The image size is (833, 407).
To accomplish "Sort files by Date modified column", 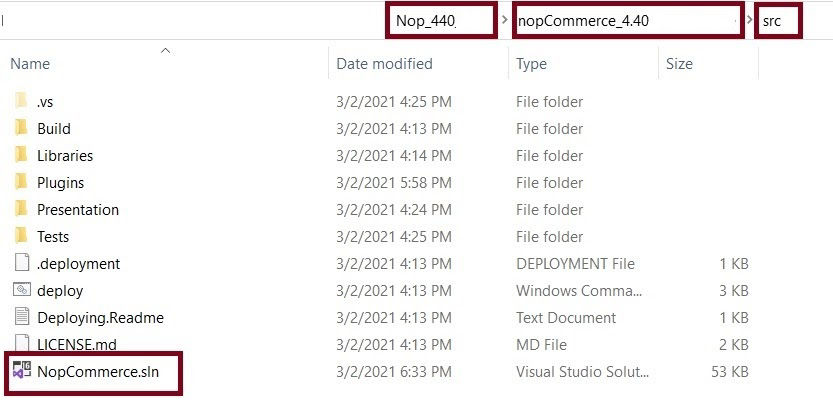I will 385,64.
